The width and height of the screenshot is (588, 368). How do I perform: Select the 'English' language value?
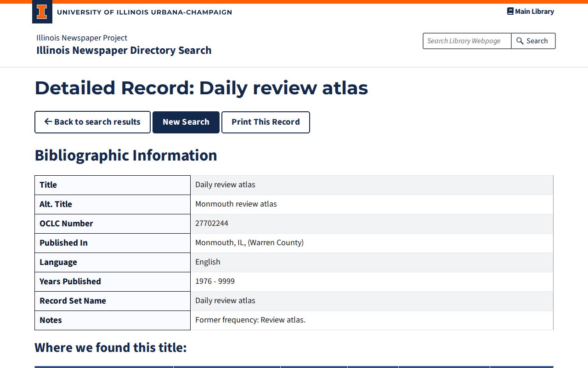[x=208, y=262]
